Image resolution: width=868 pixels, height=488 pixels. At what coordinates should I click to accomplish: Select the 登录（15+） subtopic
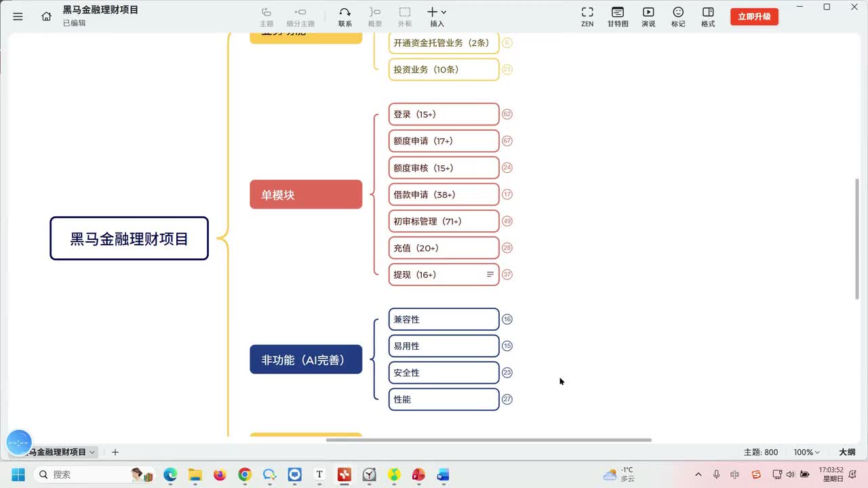tap(443, 114)
